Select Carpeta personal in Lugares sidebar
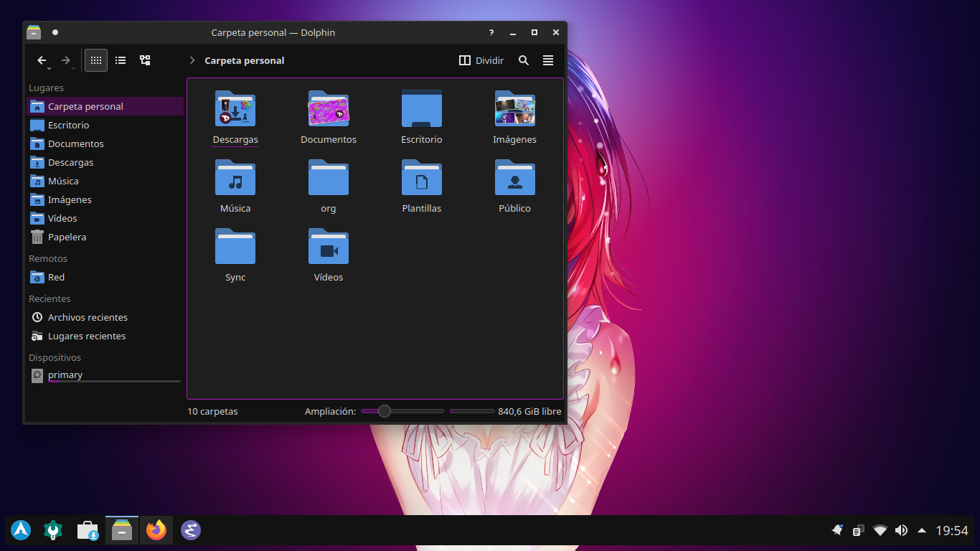 pyautogui.click(x=105, y=106)
